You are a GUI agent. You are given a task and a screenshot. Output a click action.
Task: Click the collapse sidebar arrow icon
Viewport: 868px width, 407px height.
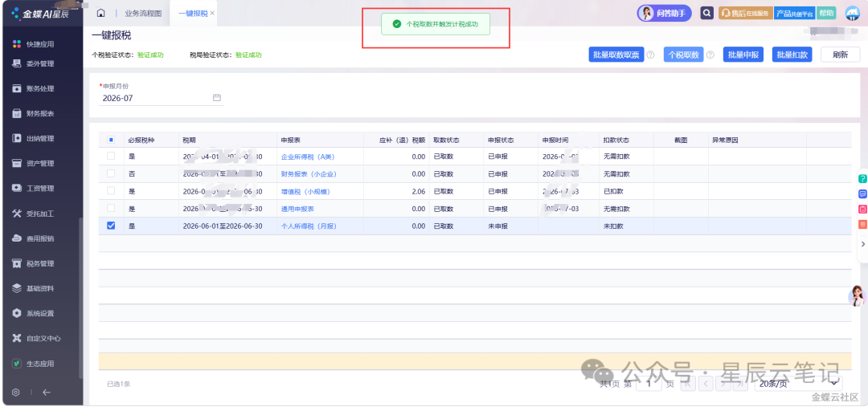pyautogui.click(x=47, y=392)
